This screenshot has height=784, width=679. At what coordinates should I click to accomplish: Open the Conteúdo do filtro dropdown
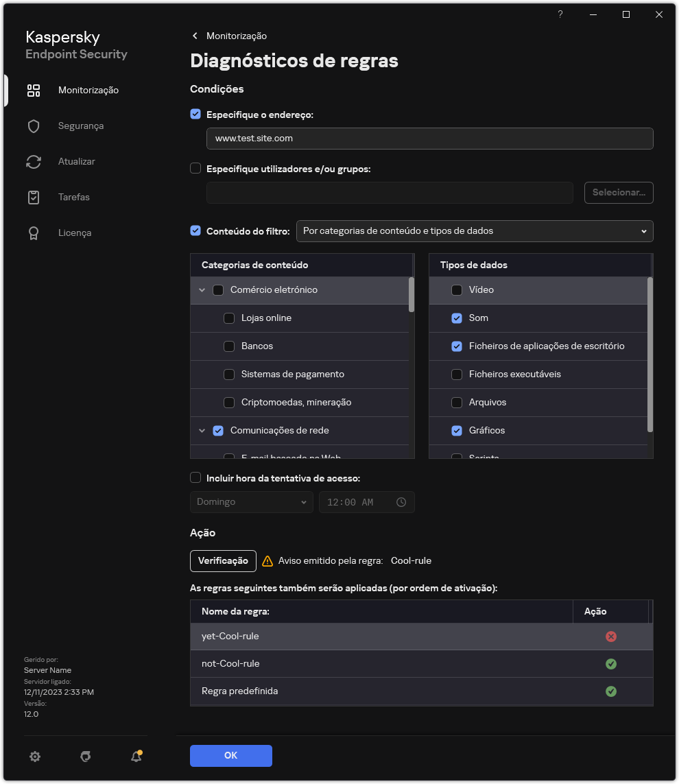475,231
